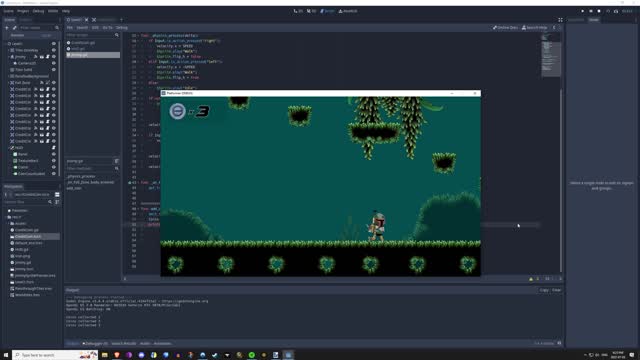640x360 pixels.
Task: Open Online Docs link
Action: point(505,28)
